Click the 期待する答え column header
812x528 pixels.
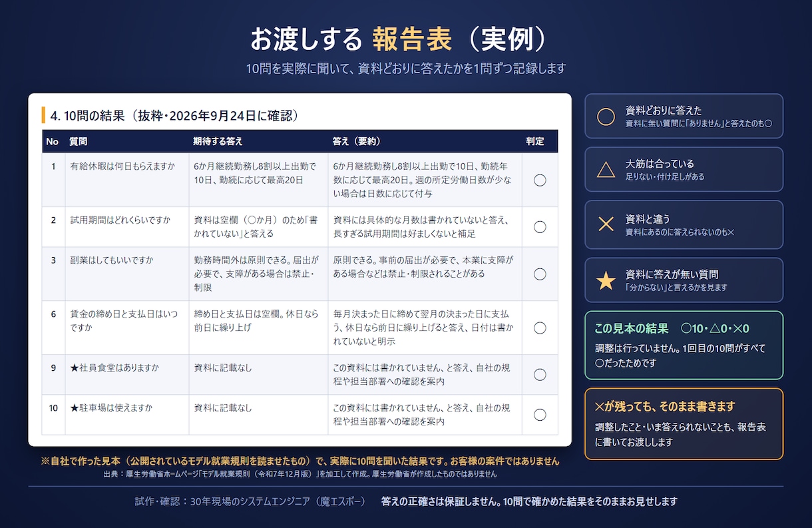[218, 141]
